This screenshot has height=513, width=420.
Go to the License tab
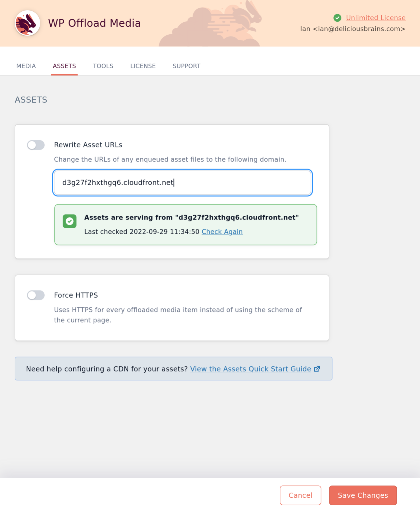point(143,66)
